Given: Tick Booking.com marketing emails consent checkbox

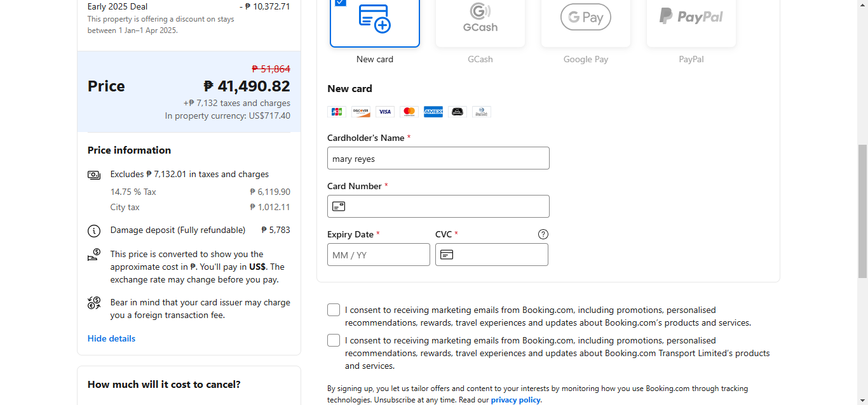Looking at the screenshot, I should tap(334, 310).
